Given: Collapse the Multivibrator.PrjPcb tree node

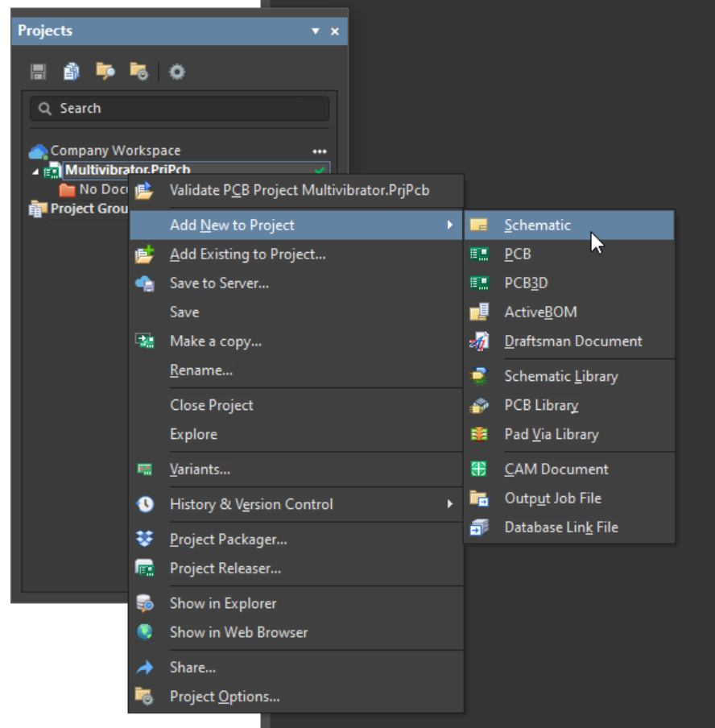Looking at the screenshot, I should [x=35, y=172].
